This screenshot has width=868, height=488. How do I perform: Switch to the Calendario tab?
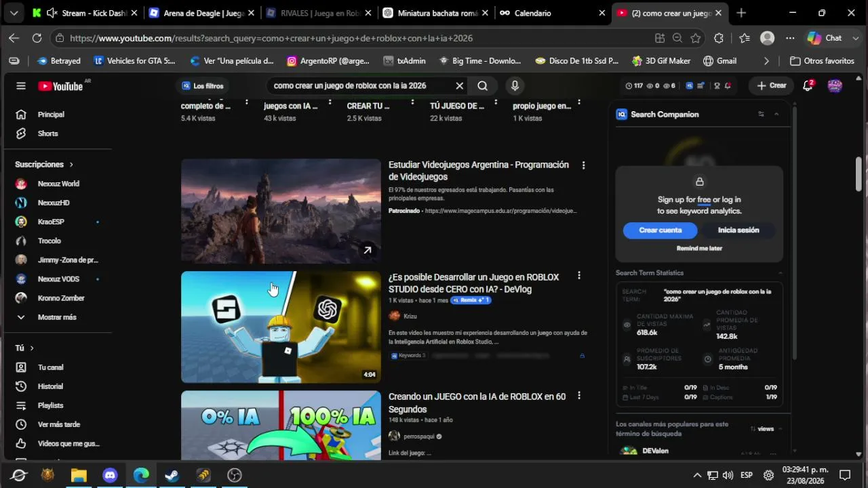(x=553, y=13)
